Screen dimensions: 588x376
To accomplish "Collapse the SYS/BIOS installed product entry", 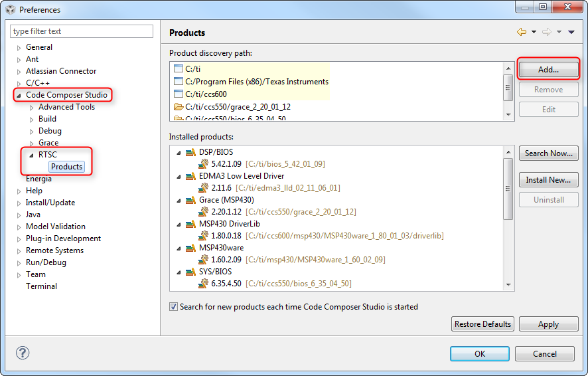I will coord(179,272).
